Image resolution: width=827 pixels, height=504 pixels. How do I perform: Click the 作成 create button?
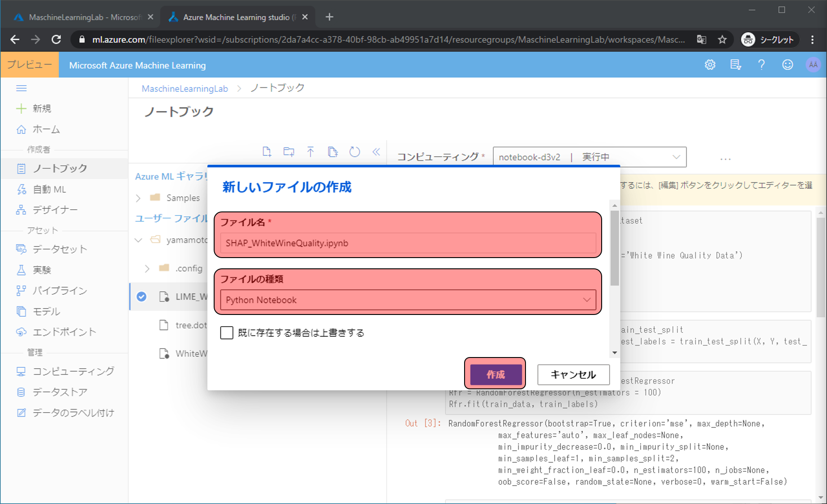click(495, 375)
